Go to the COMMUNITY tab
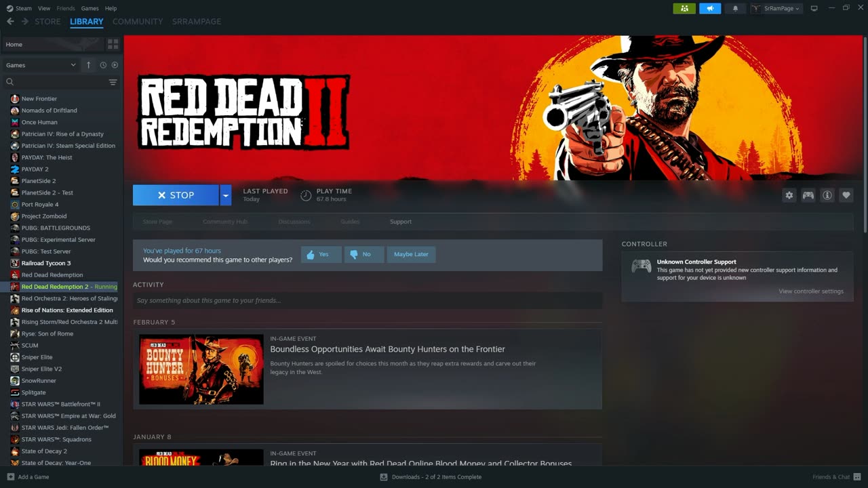This screenshot has height=488, width=868. click(x=138, y=22)
